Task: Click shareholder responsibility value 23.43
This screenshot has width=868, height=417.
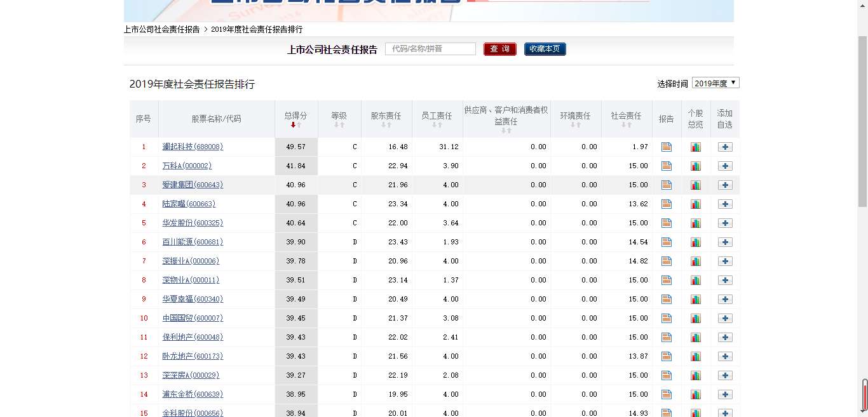Action: coord(398,242)
